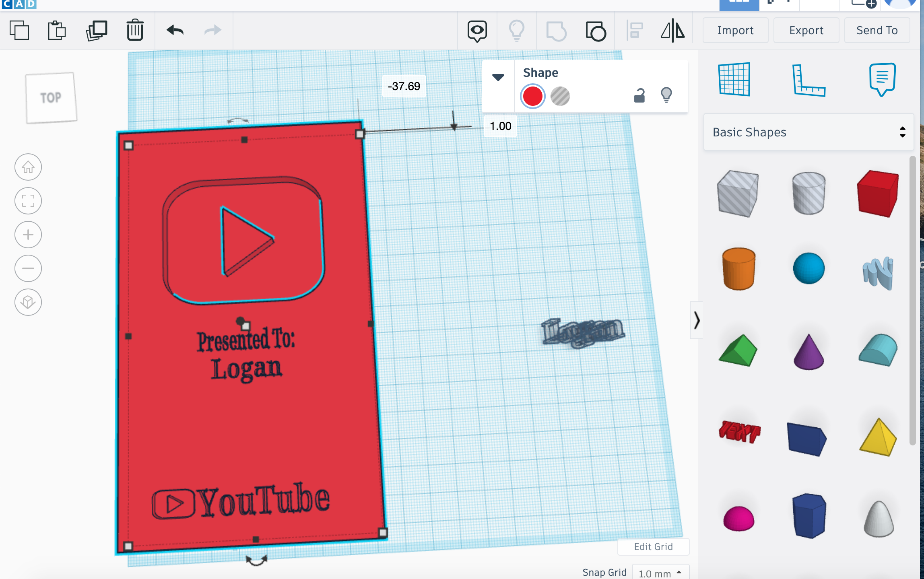Click the Mirror tool icon
924x579 pixels.
[672, 31]
